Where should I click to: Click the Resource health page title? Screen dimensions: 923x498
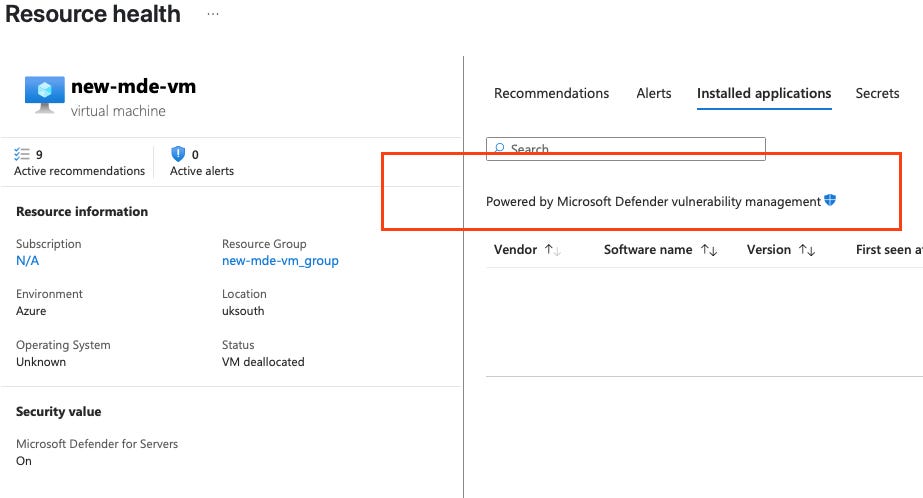pyautogui.click(x=92, y=14)
